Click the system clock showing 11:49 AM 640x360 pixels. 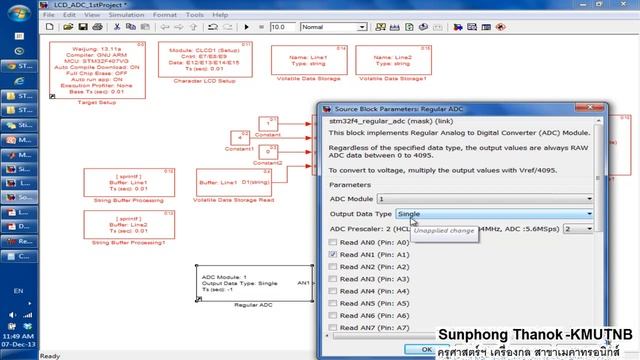click(18, 336)
